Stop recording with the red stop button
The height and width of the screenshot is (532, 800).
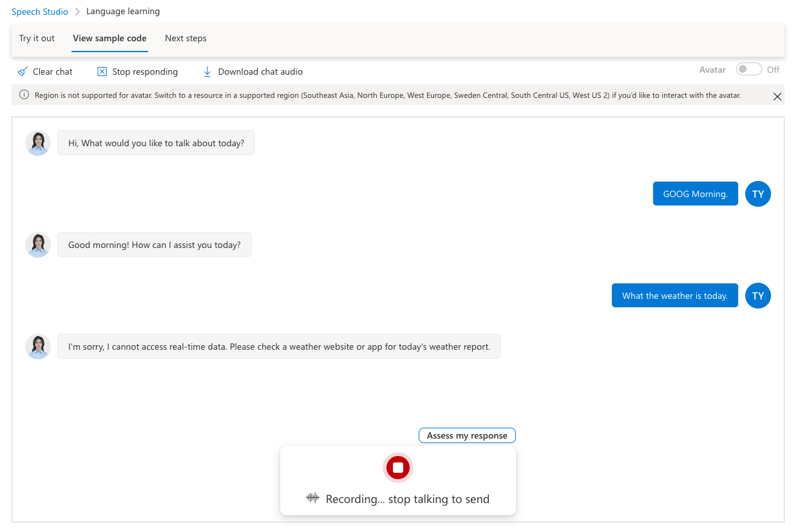[398, 468]
